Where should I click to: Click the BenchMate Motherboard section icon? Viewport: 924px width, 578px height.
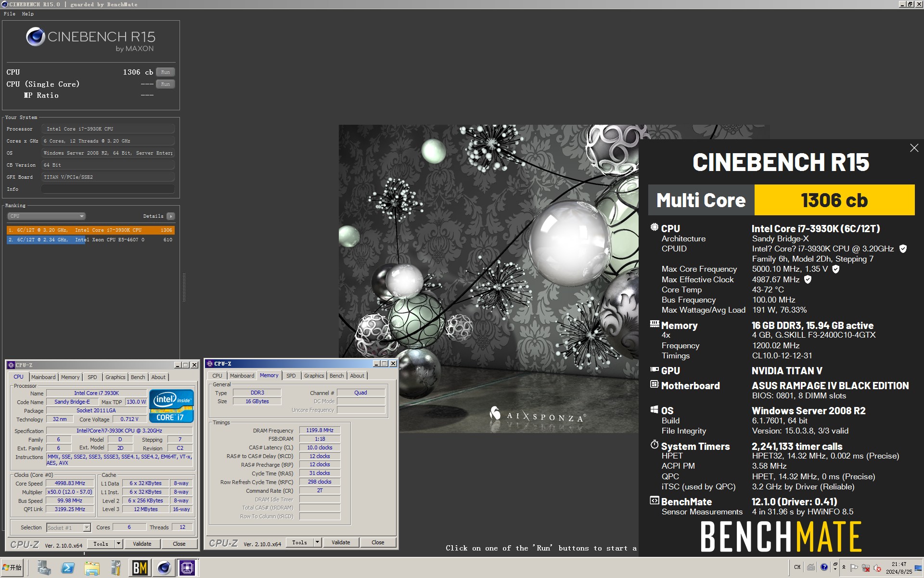654,384
